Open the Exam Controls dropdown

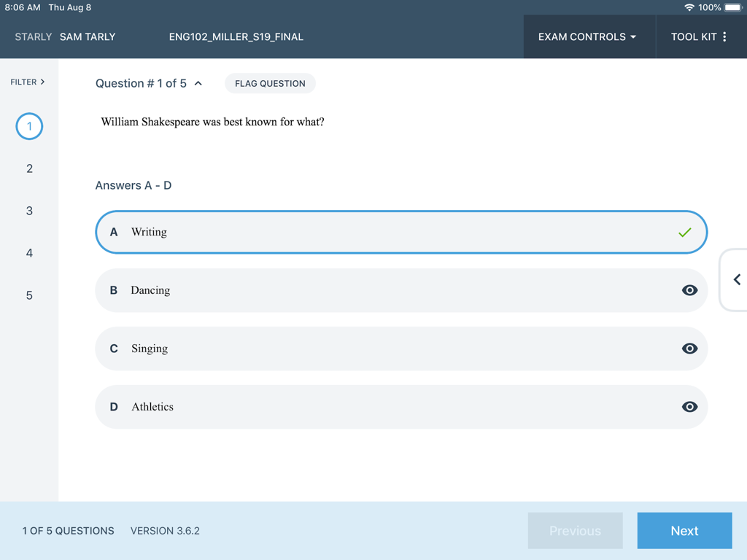(x=589, y=36)
